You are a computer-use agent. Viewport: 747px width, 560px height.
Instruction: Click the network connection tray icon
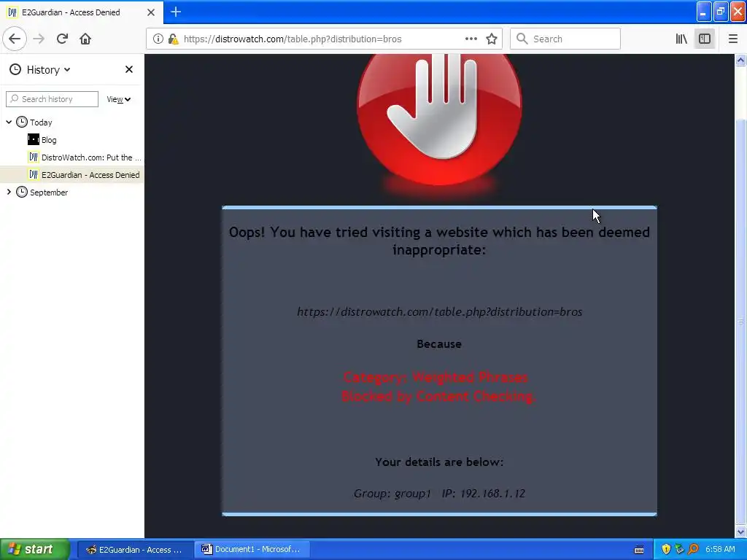tap(679, 549)
